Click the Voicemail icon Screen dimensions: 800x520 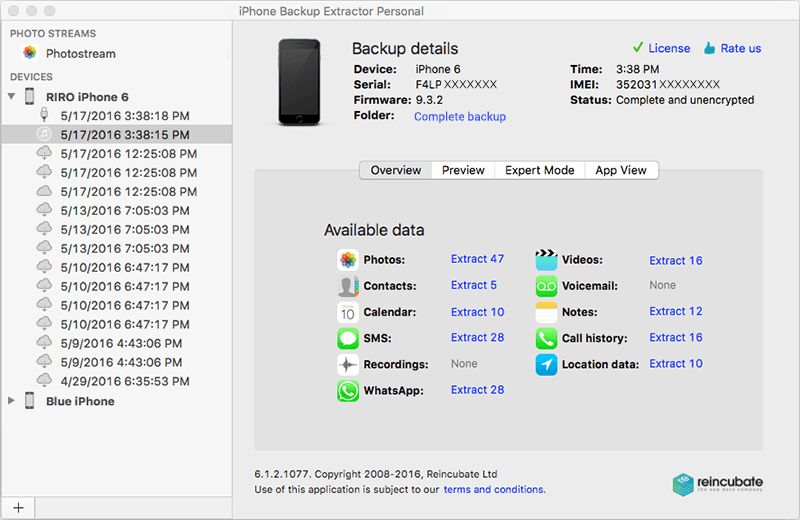point(546,286)
